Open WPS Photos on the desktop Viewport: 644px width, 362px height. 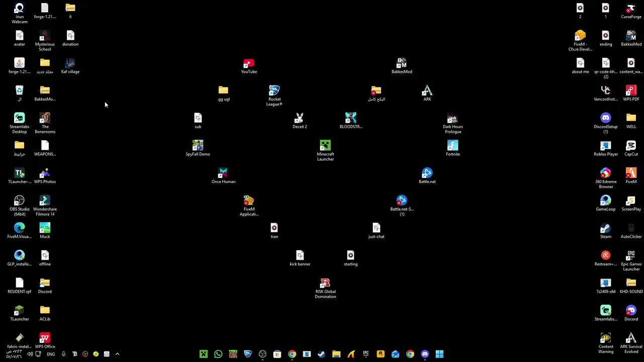pyautogui.click(x=45, y=176)
